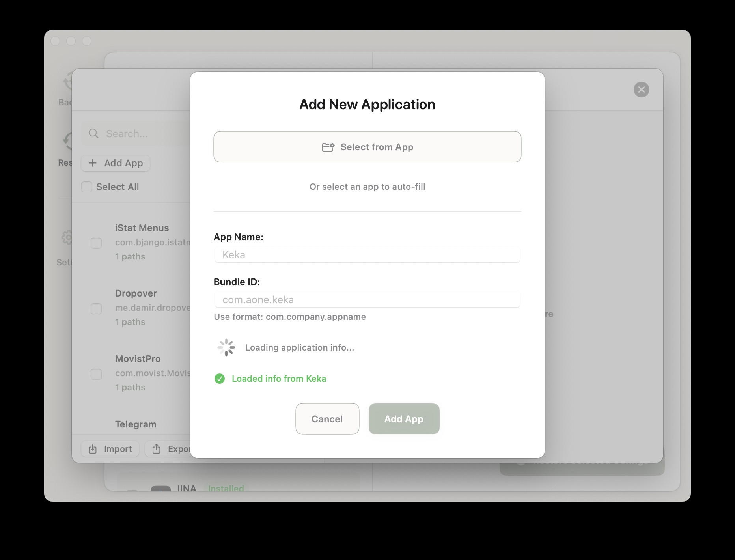
Task: Check the Dropover checkbox
Action: pyautogui.click(x=96, y=308)
